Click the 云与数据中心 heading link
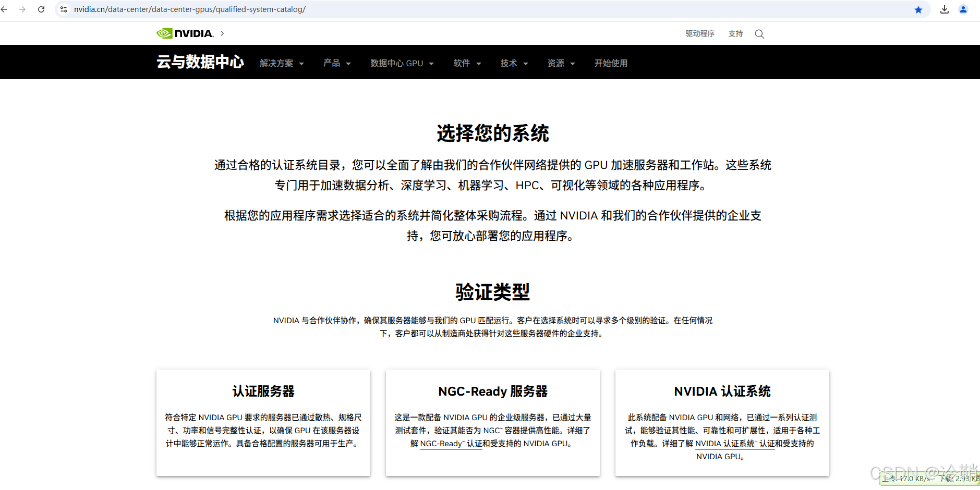The image size is (980, 490). 200,62
